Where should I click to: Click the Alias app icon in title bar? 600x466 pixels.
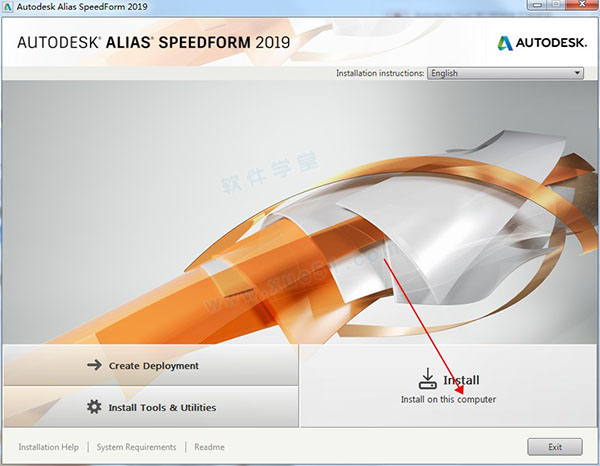tap(8, 7)
